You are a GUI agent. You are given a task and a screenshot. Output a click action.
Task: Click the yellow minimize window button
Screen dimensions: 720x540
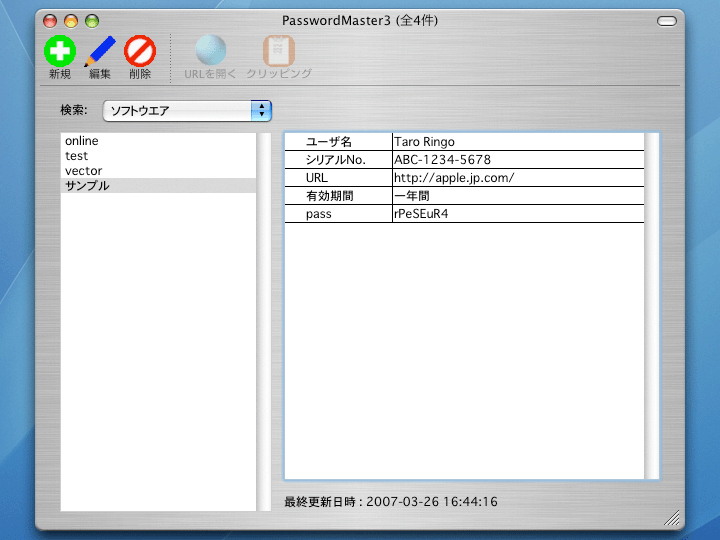click(71, 21)
